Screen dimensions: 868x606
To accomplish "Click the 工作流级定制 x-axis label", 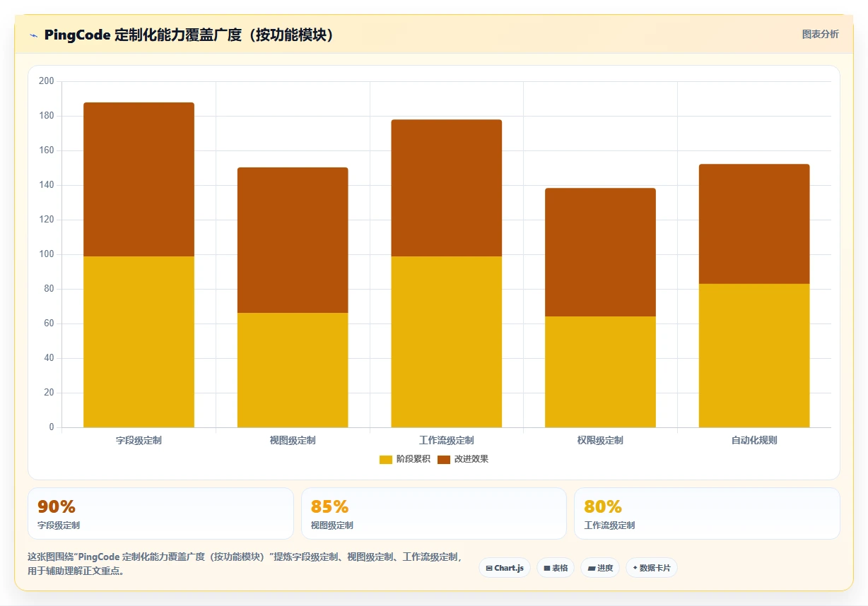I will coord(447,441).
